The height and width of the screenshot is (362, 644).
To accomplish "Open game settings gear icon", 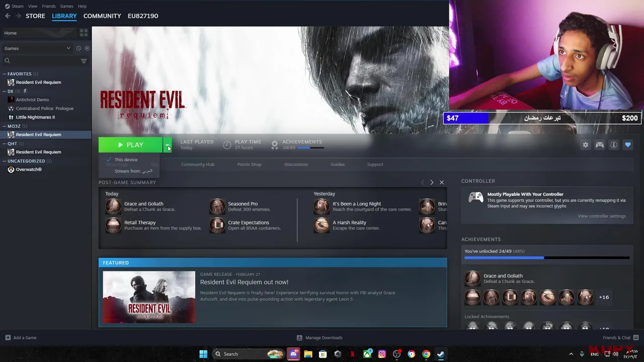I will 585,145.
